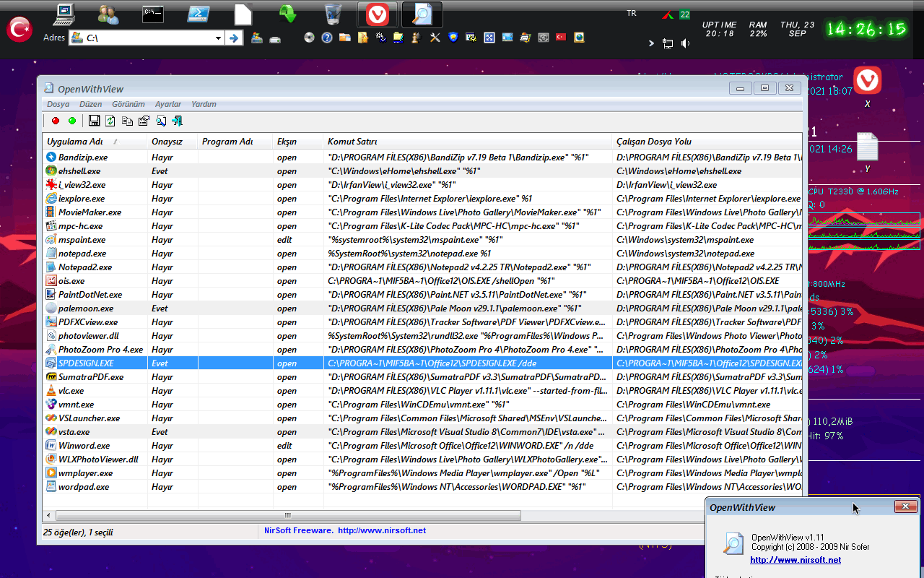The image size is (924, 578).
Task: Open the nirsoft.net link in the About dialog
Action: tap(796, 560)
